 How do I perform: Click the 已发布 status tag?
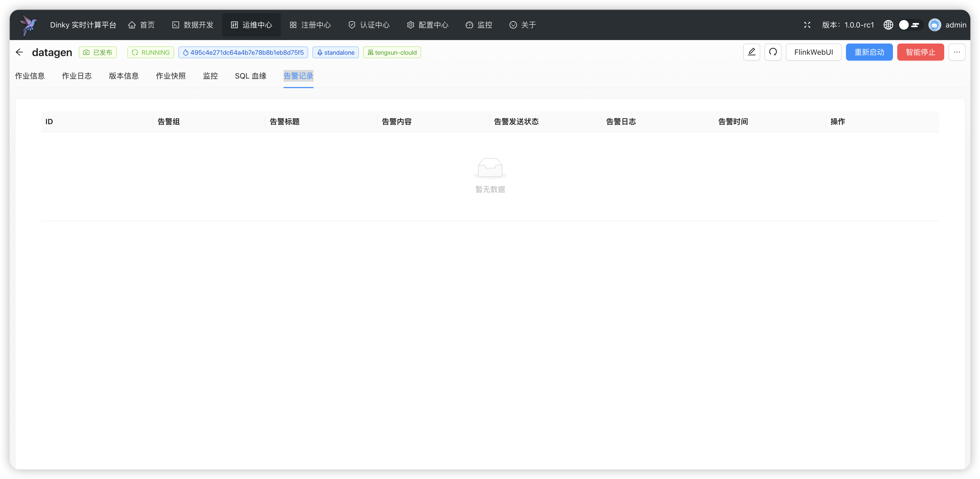98,53
